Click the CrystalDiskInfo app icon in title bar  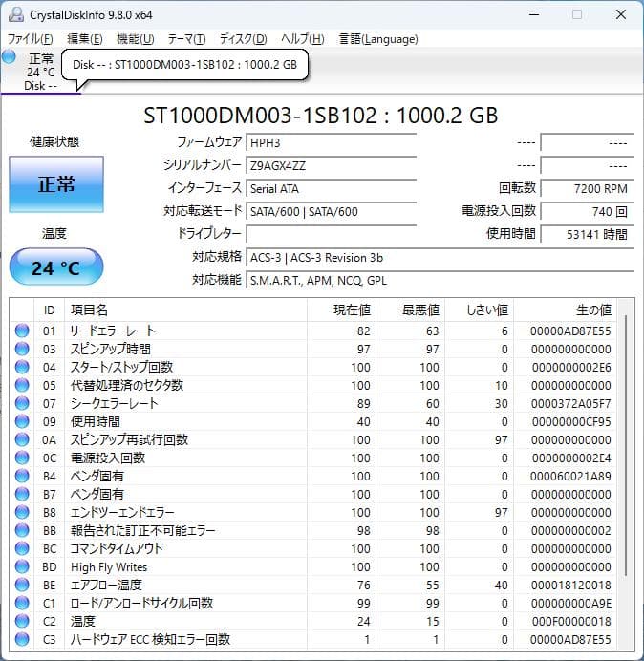click(16, 14)
